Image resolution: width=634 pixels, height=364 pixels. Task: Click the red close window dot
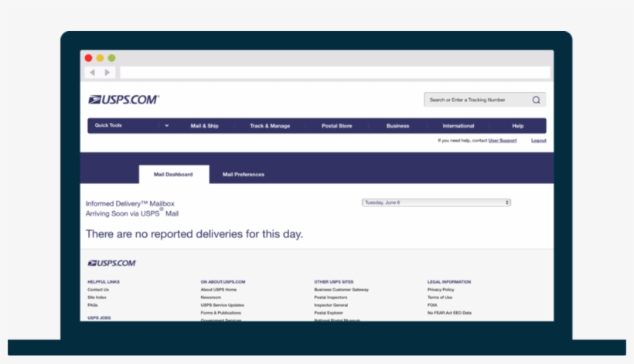coord(89,58)
